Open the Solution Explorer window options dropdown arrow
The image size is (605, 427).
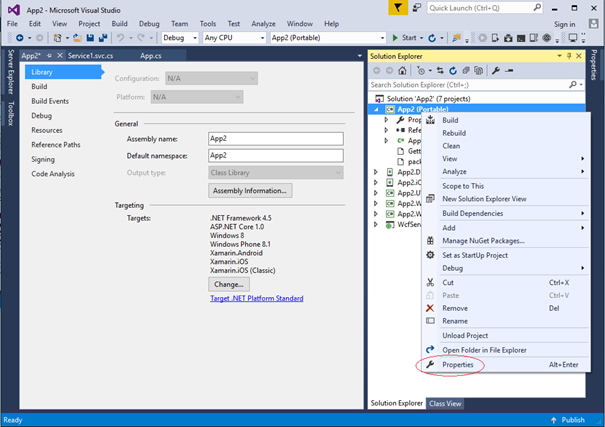coord(559,56)
